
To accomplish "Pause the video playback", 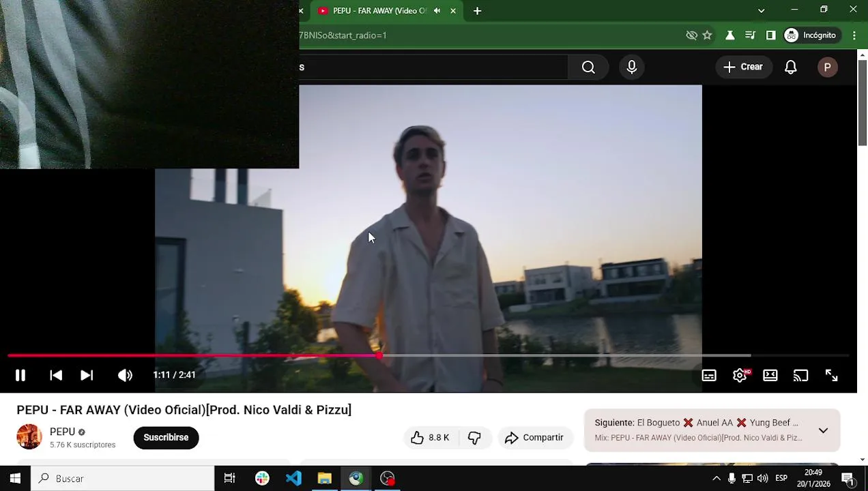I will pos(20,375).
